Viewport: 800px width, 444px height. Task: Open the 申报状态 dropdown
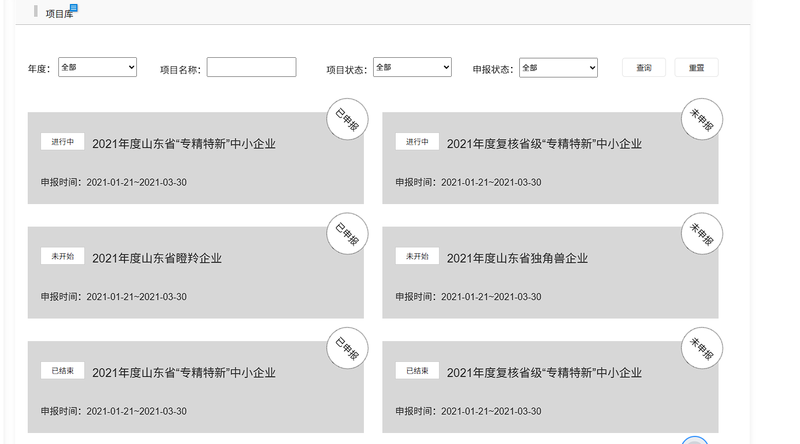(x=558, y=67)
